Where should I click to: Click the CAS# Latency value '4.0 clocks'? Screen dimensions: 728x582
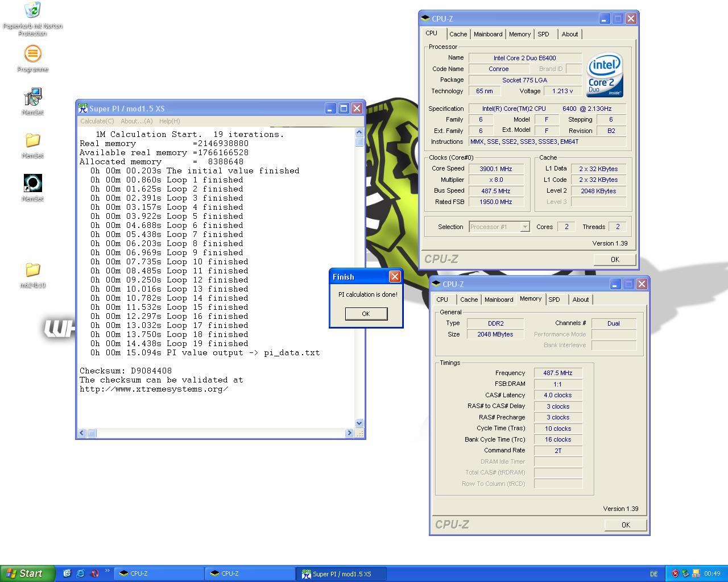pos(558,395)
